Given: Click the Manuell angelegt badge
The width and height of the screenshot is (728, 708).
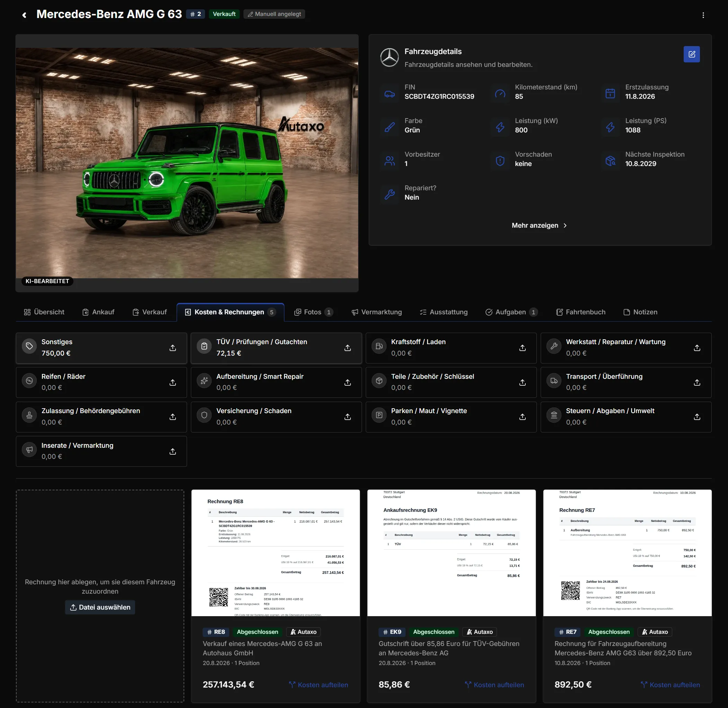Looking at the screenshot, I should [x=274, y=14].
